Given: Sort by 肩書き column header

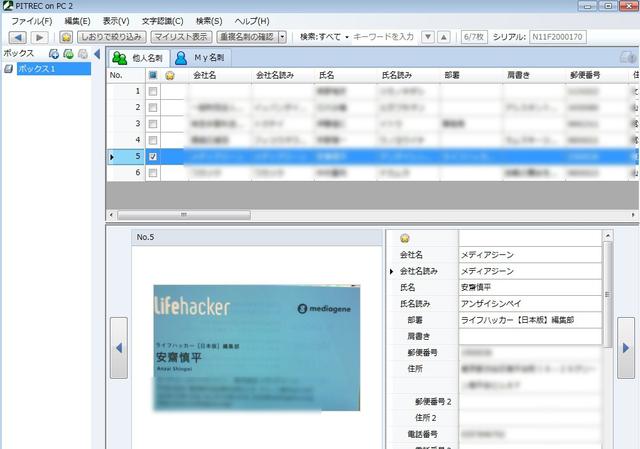Looking at the screenshot, I should [x=534, y=76].
